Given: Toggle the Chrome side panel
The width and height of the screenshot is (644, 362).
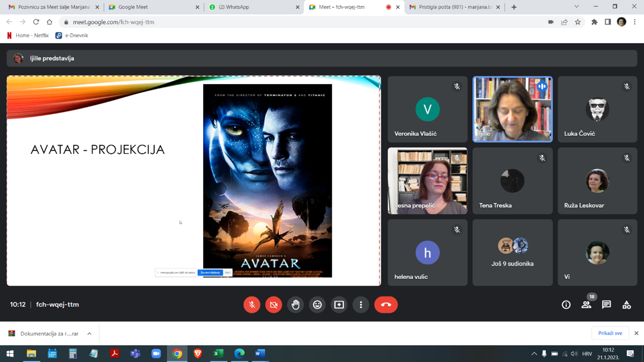Looking at the screenshot, I should tap(608, 22).
